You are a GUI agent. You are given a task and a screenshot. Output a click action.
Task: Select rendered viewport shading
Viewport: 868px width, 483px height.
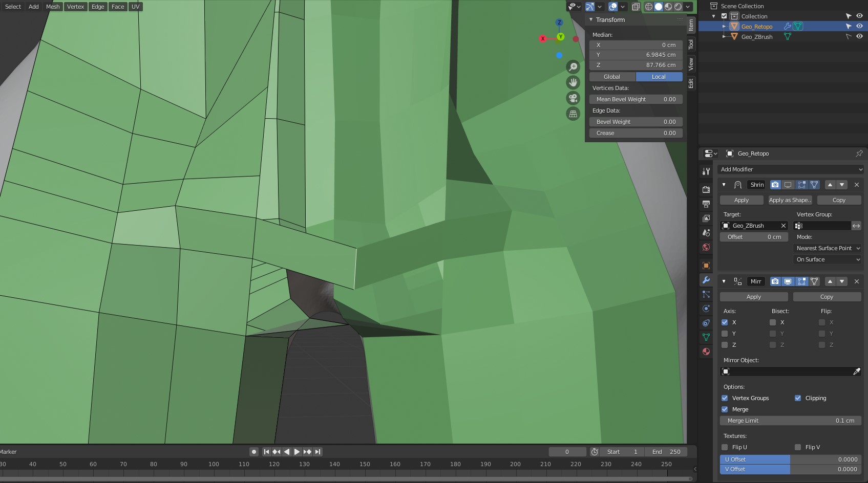click(x=678, y=7)
